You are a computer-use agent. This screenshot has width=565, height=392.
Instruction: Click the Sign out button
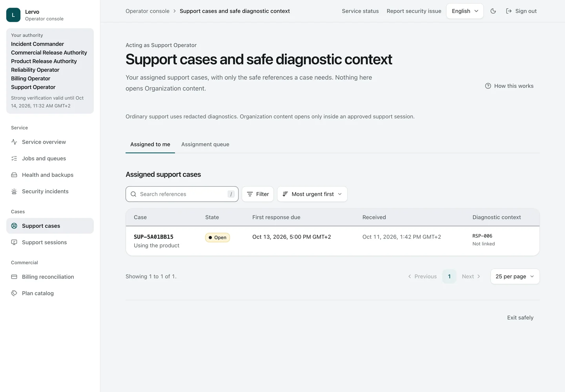(521, 11)
